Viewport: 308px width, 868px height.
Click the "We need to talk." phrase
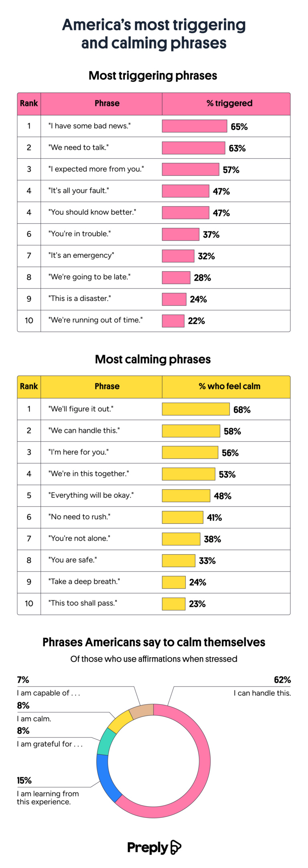point(79,147)
